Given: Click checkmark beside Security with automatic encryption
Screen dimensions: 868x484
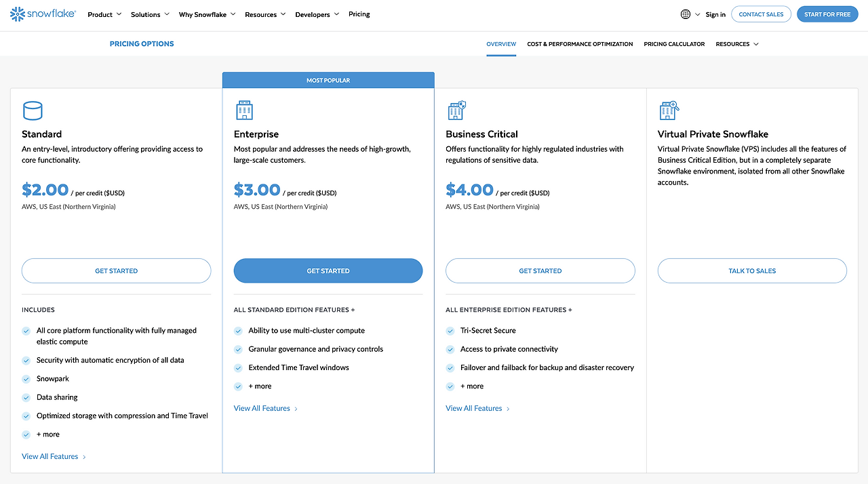Looking at the screenshot, I should click(26, 361).
